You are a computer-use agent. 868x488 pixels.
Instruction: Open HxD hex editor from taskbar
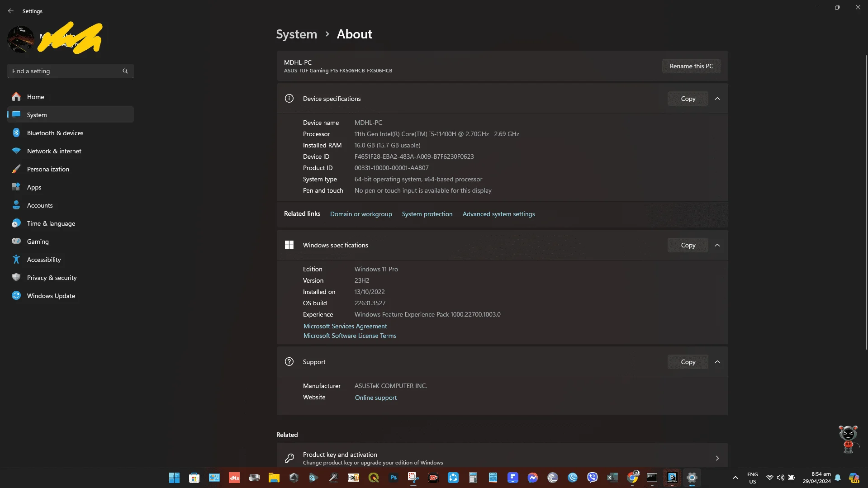pos(353,478)
